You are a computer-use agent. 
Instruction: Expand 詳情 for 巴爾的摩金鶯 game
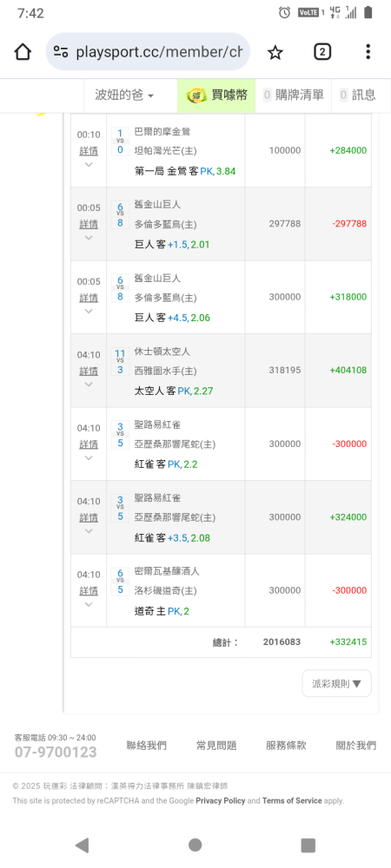point(89,150)
